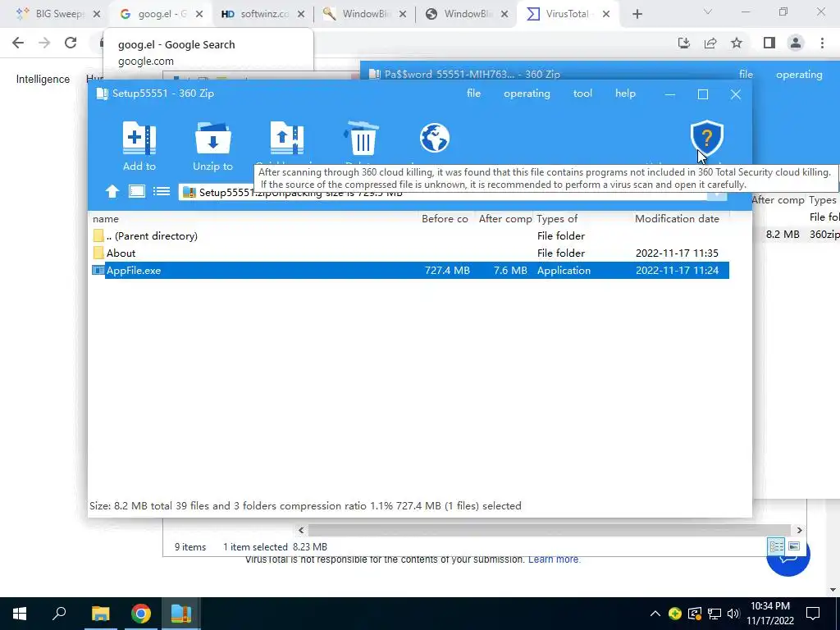
Task: Reload the current page
Action: (x=71, y=43)
